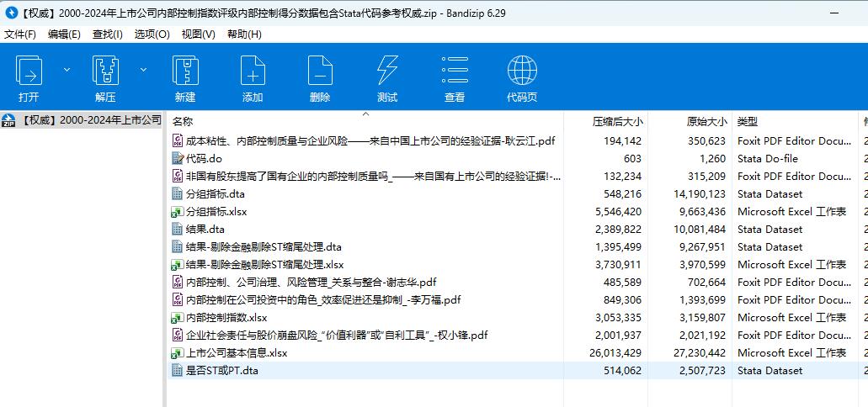Click the Excel icon of 上市公司基本信息.xlsx
868x407 pixels.
[178, 353]
